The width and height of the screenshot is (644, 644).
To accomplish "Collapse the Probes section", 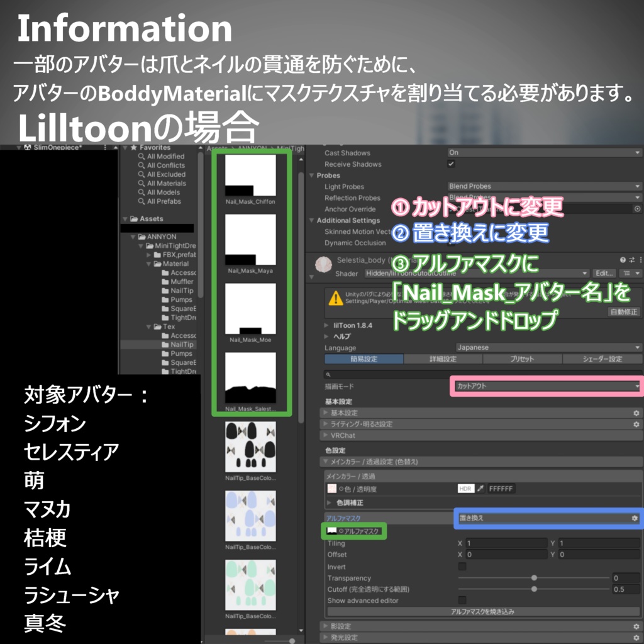I will coord(312,175).
